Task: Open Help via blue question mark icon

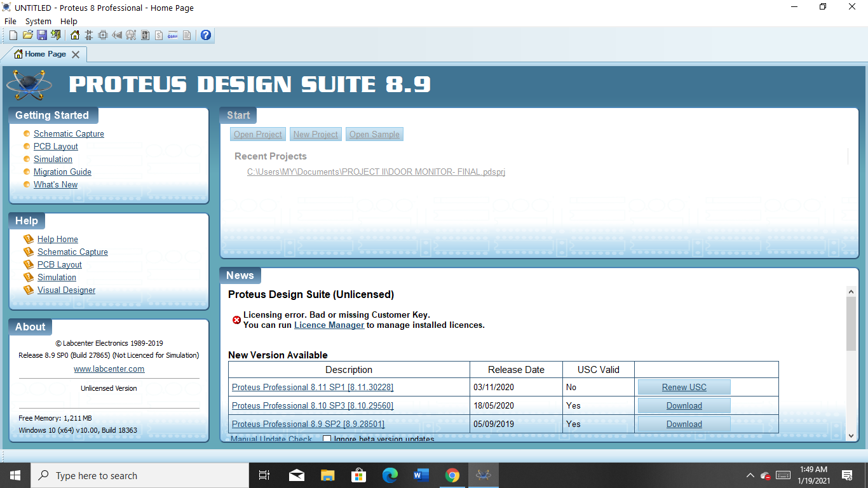Action: pos(206,35)
